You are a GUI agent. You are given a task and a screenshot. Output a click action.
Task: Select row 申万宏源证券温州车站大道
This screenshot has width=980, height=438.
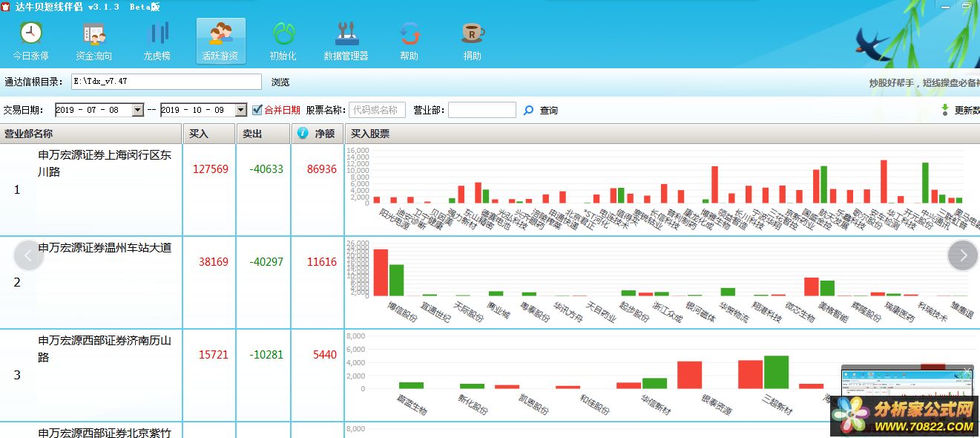click(x=105, y=248)
